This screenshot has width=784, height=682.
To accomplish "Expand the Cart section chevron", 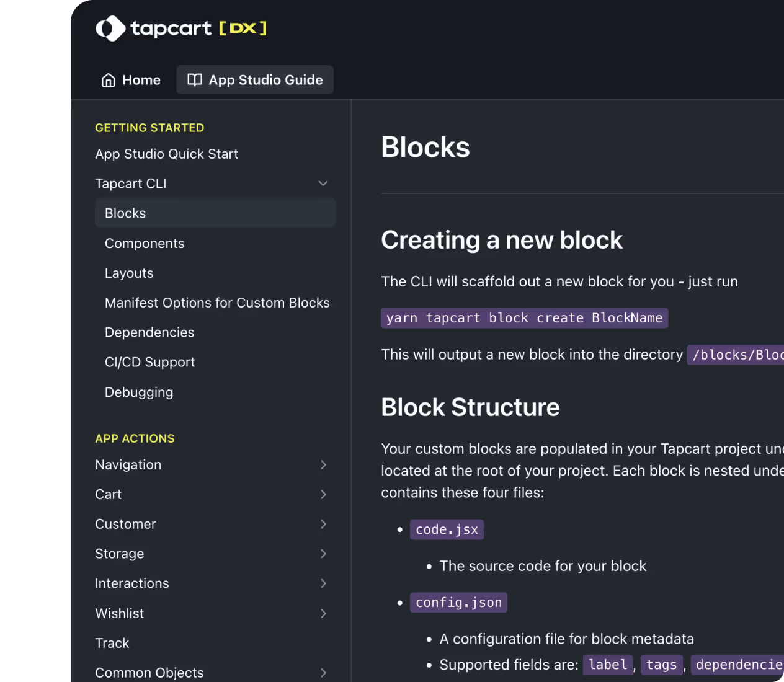I will click(x=323, y=494).
